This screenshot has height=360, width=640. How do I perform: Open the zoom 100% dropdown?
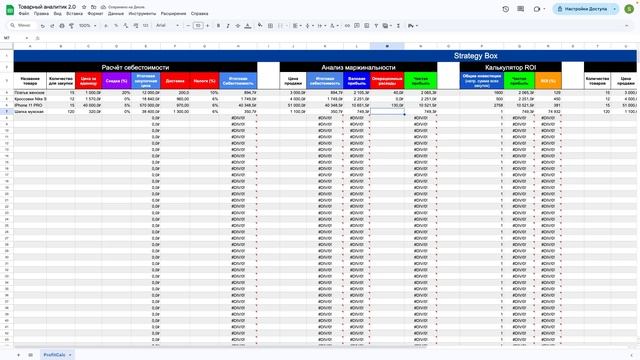(x=87, y=26)
